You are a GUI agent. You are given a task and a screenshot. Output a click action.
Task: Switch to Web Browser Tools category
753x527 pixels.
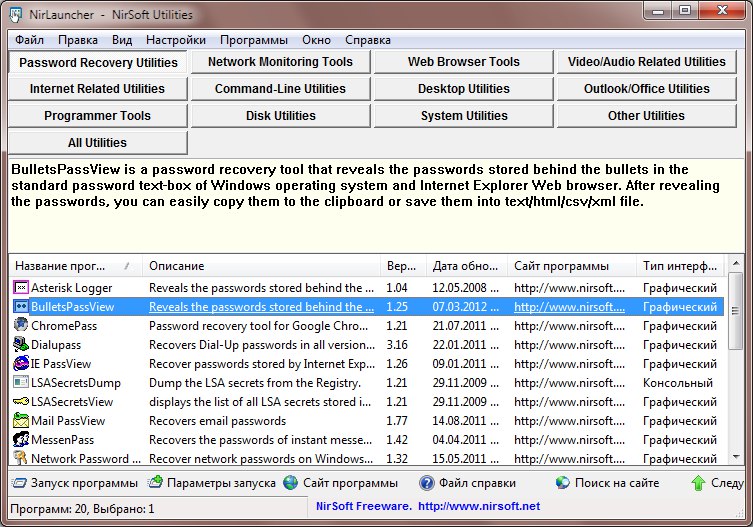pyautogui.click(x=463, y=62)
